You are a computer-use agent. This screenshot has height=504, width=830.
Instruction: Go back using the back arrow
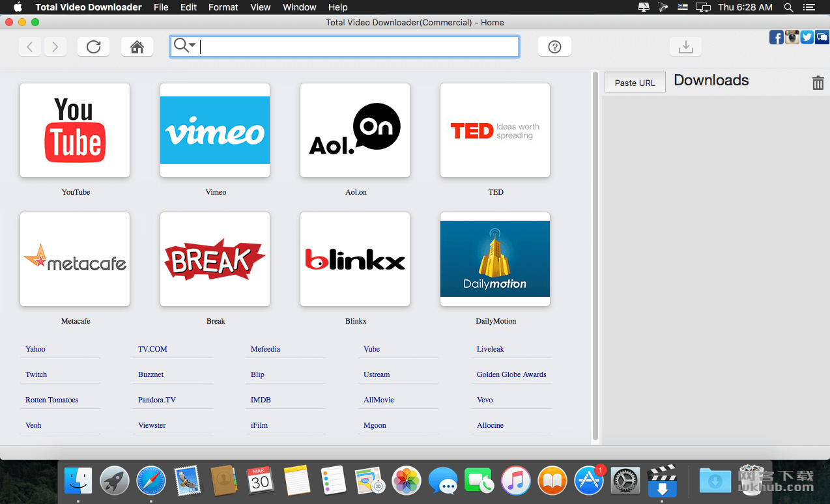pos(30,46)
